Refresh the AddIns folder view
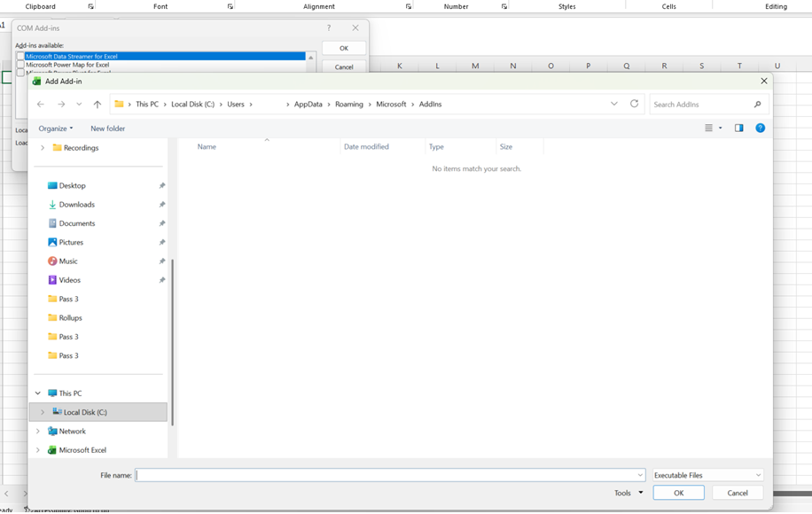 [x=634, y=104]
